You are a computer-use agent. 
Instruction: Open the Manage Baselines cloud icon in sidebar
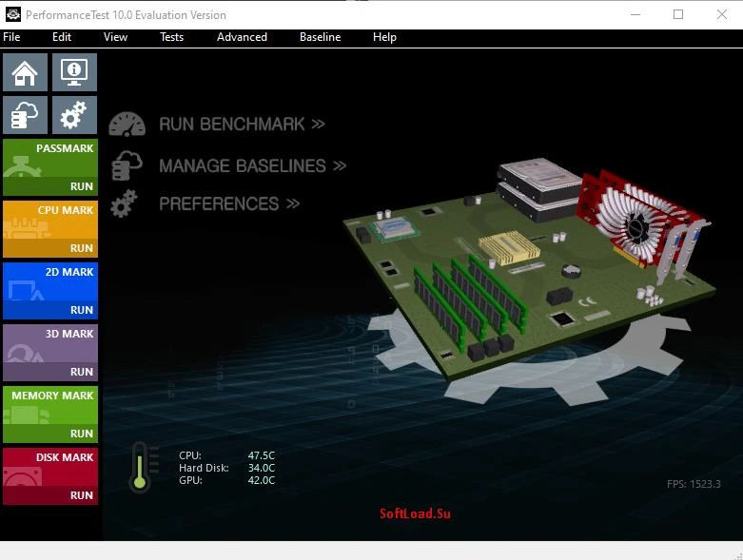25,115
